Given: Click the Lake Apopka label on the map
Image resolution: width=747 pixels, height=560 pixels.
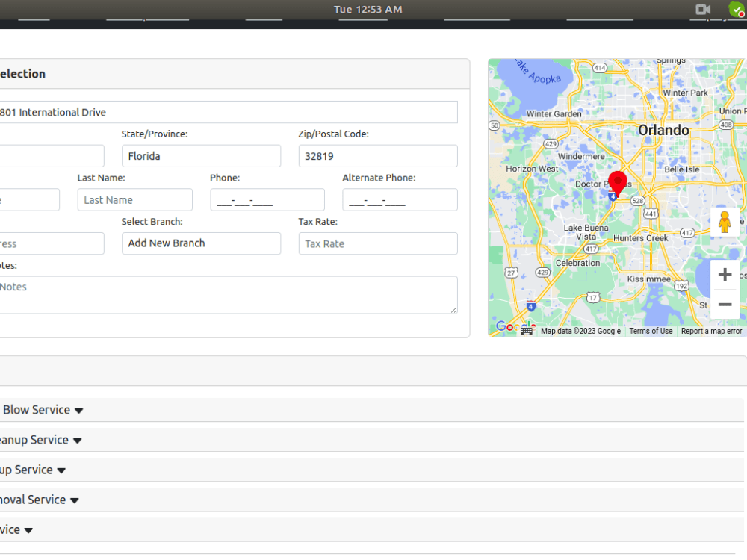Looking at the screenshot, I should (x=539, y=73).
